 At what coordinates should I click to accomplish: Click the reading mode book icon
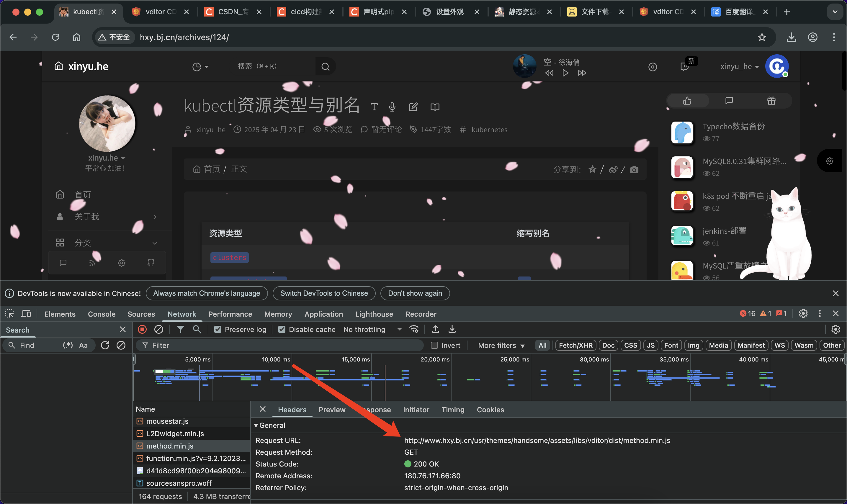point(435,107)
